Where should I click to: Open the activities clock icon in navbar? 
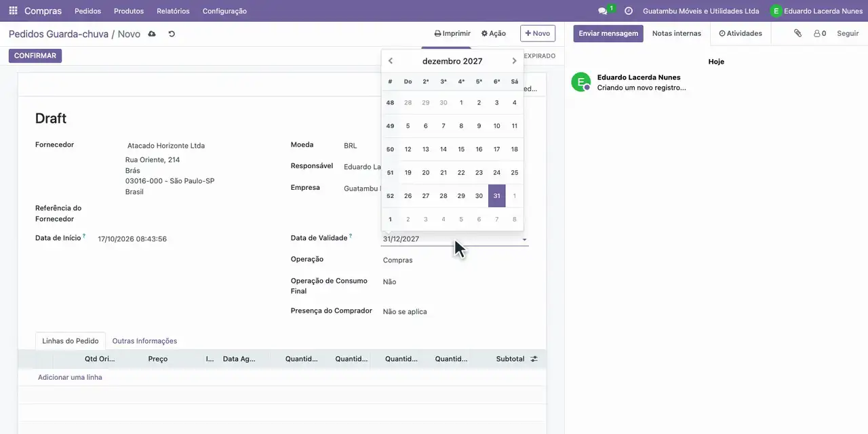click(629, 11)
